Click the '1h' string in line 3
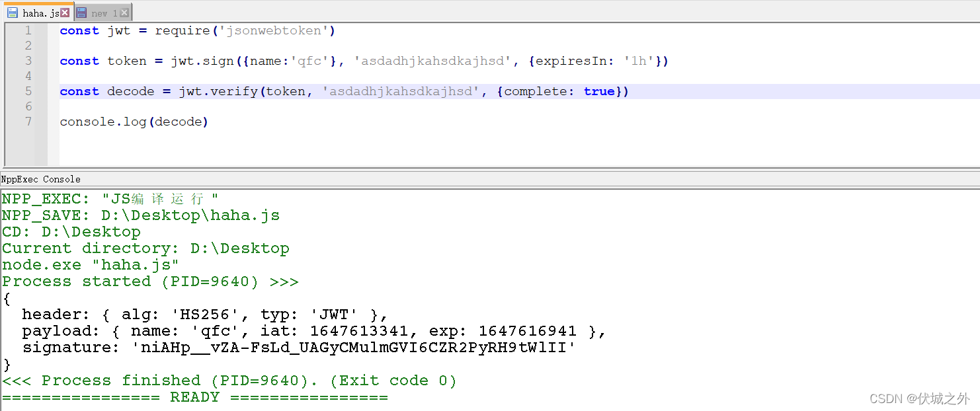The height and width of the screenshot is (411, 980). coord(639,61)
